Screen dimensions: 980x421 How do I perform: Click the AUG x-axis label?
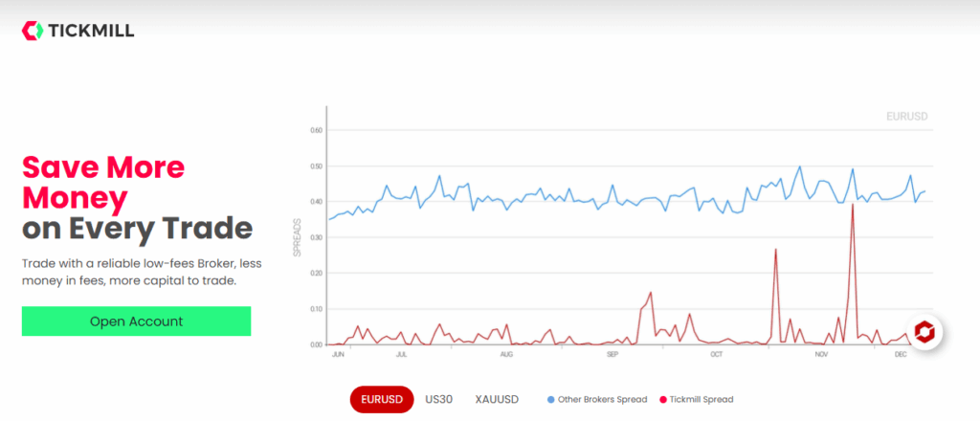[x=506, y=355]
